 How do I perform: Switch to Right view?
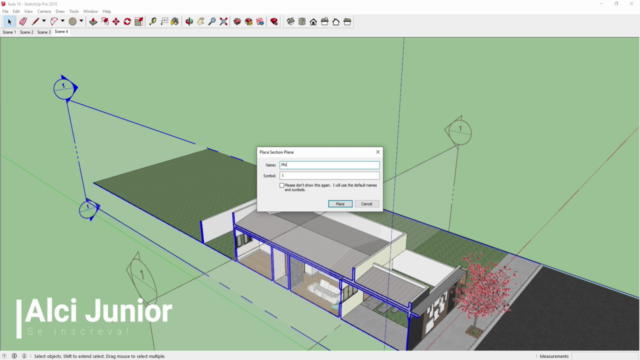pos(324,22)
